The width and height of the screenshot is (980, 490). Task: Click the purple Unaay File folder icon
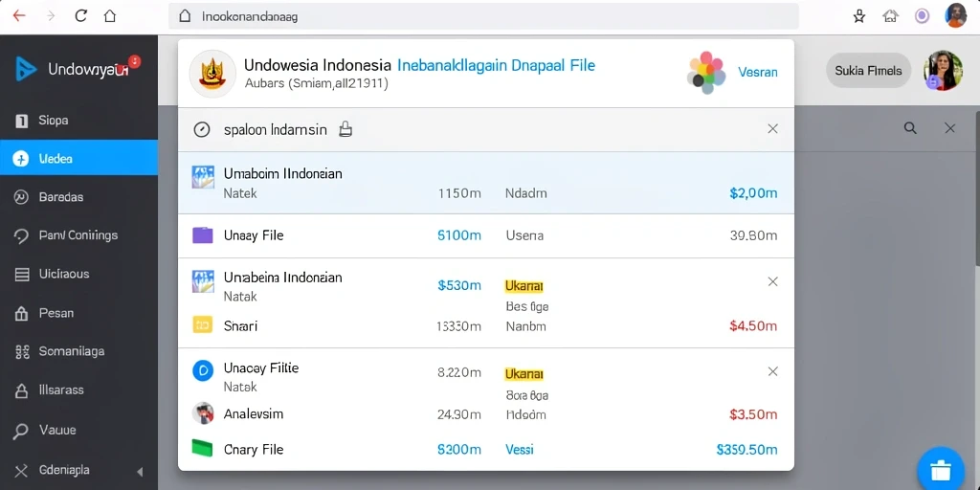point(203,235)
